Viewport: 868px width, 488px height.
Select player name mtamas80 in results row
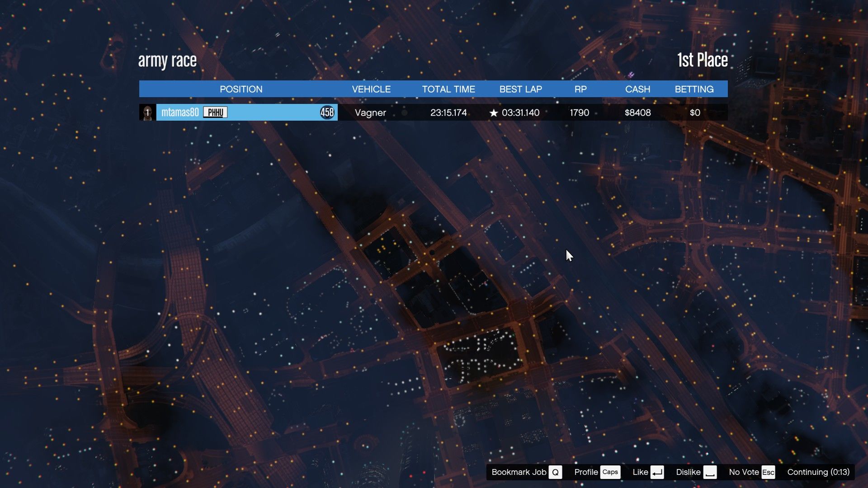pos(180,113)
